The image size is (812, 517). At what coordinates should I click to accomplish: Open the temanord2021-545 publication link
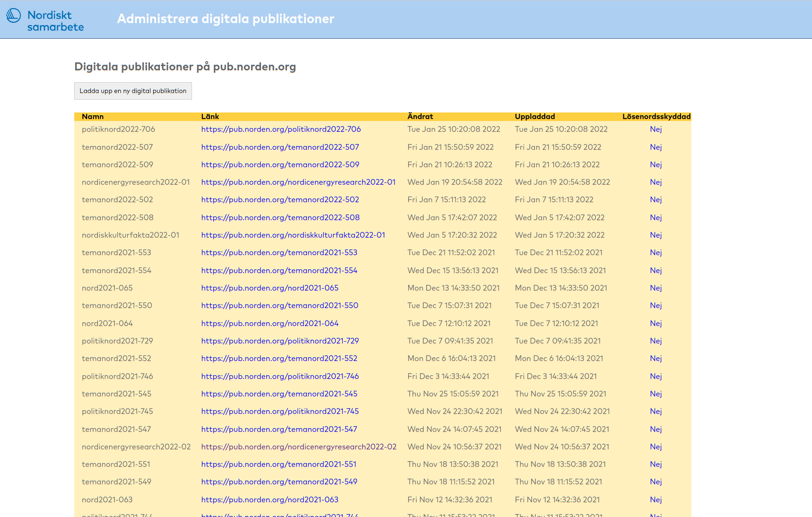[x=279, y=394]
